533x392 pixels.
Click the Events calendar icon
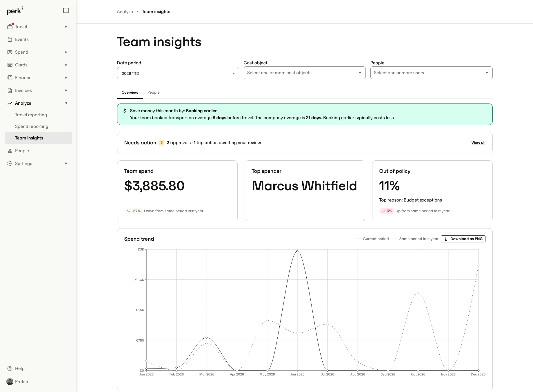point(10,39)
